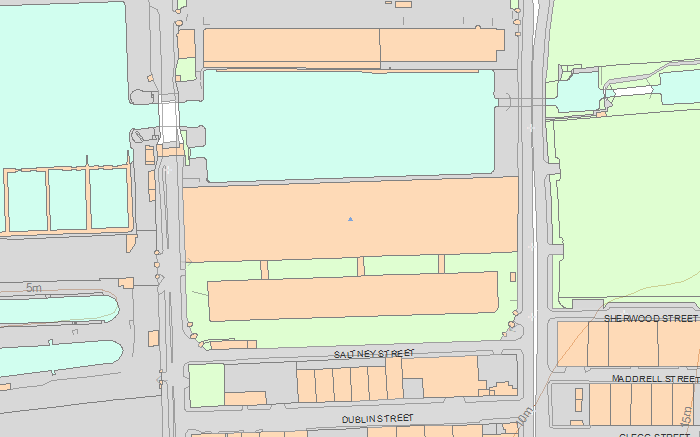Click the 5m contour label
The width and height of the screenshot is (700, 437).
(x=33, y=288)
